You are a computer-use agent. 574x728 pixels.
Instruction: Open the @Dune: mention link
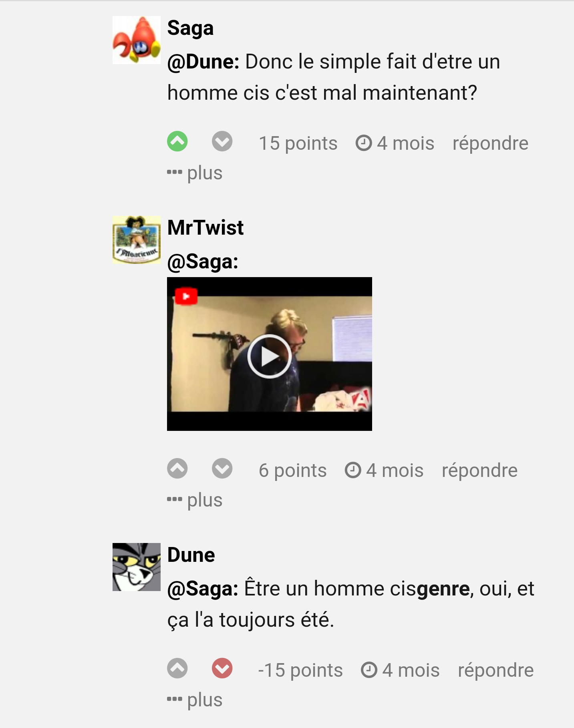[203, 62]
